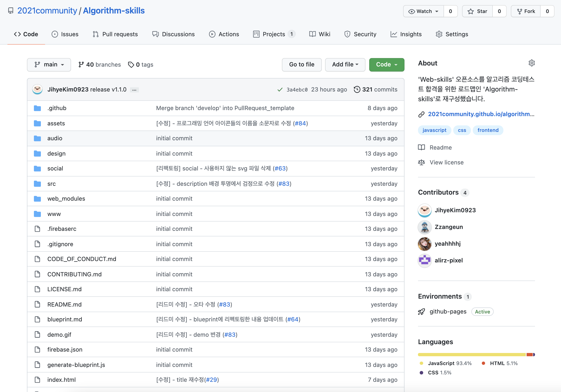Open the blueprint.md file

65,319
